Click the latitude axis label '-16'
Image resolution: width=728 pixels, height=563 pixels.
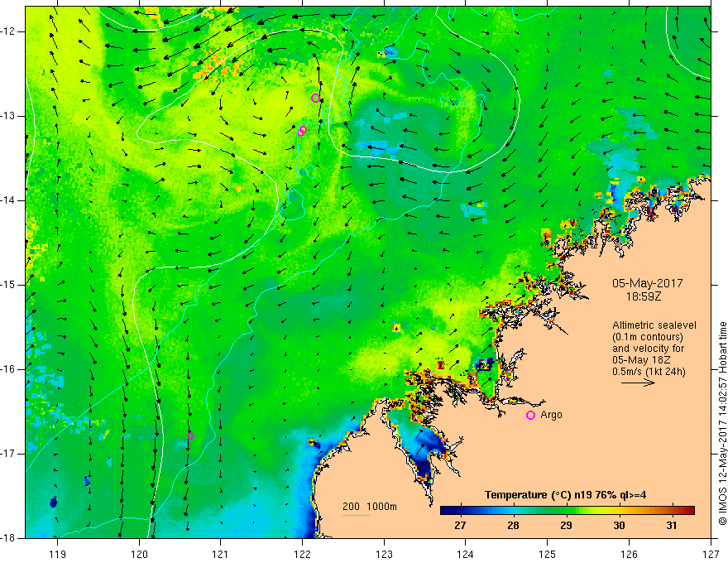(x=8, y=369)
